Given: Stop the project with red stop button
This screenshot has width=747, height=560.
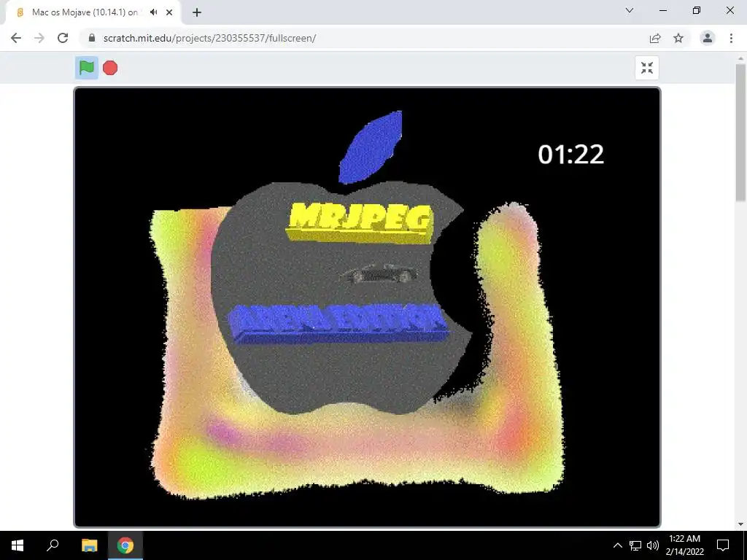Looking at the screenshot, I should tap(110, 68).
